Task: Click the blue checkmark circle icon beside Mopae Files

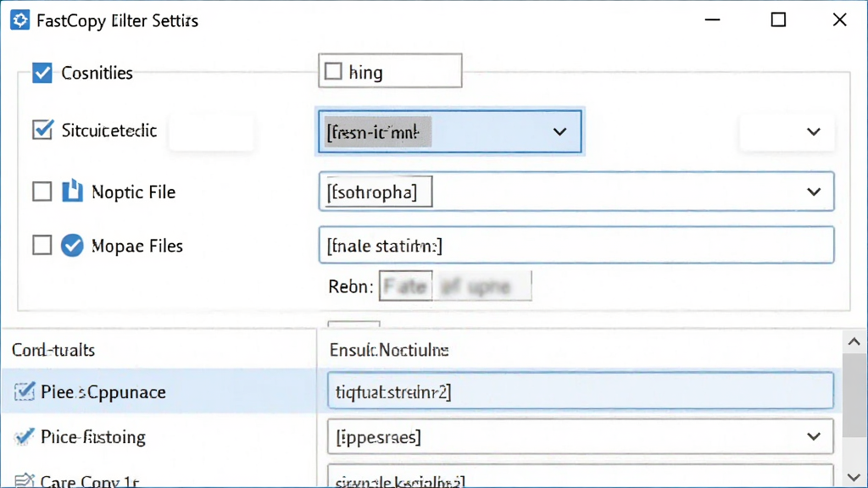Action: coord(72,245)
